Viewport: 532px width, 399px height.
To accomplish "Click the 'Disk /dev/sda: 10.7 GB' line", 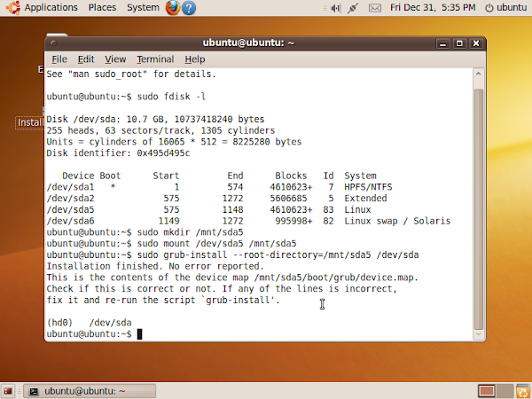I will 155,120.
